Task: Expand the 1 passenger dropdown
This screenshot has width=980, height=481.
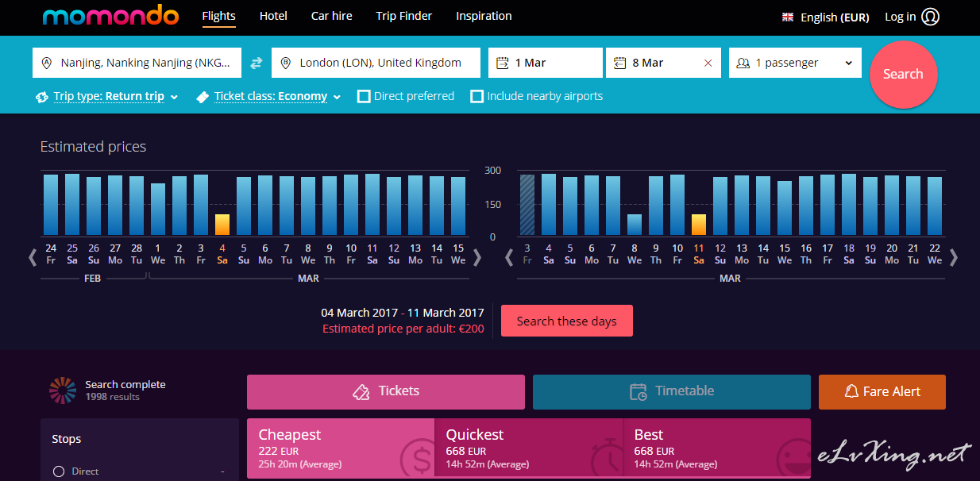Action: (795, 63)
